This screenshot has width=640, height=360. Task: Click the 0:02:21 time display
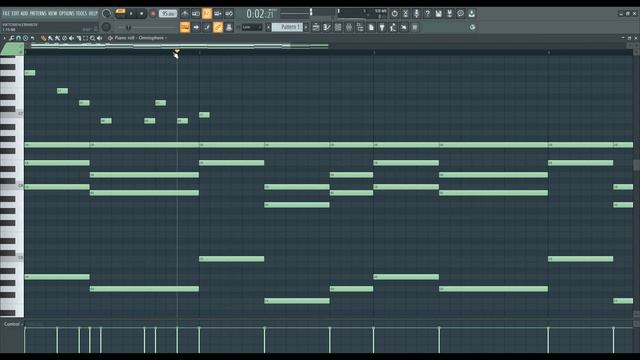260,14
